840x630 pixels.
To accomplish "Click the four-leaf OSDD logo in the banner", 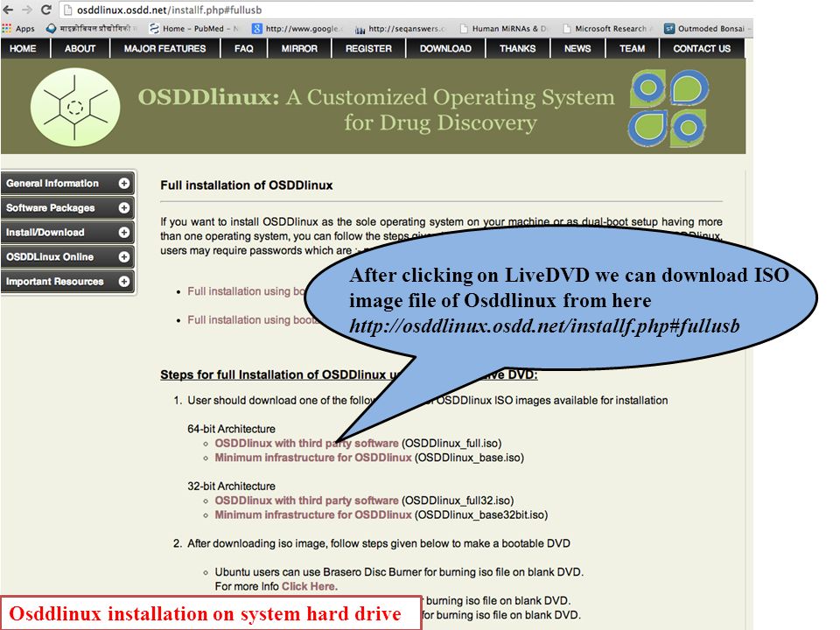I will pyautogui.click(x=668, y=108).
